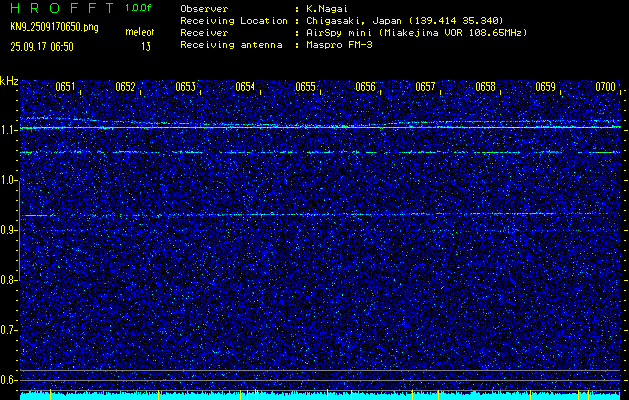
Task: Click the Receiving antenna label
Action: click(231, 45)
